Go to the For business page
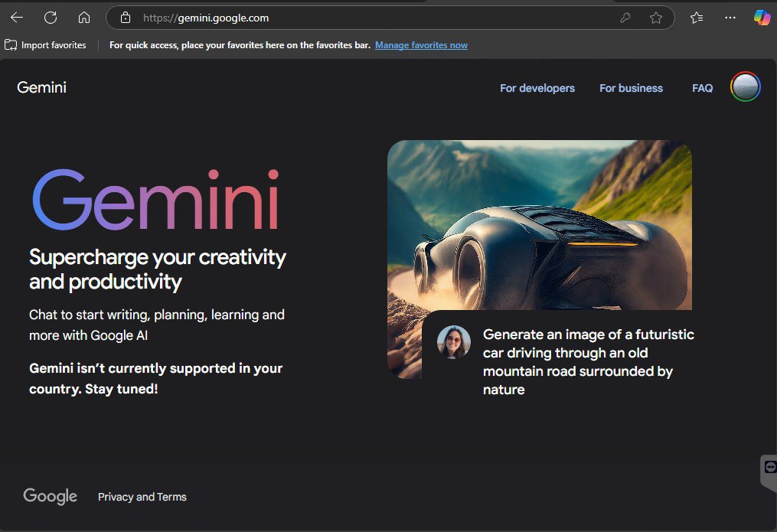Viewport: 777px width, 532px height. point(631,88)
